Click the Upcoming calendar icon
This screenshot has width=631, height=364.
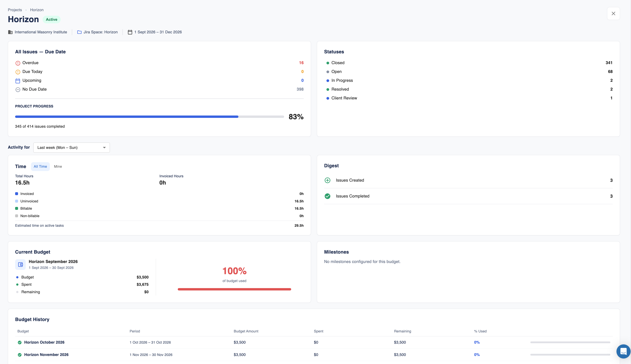(x=18, y=81)
